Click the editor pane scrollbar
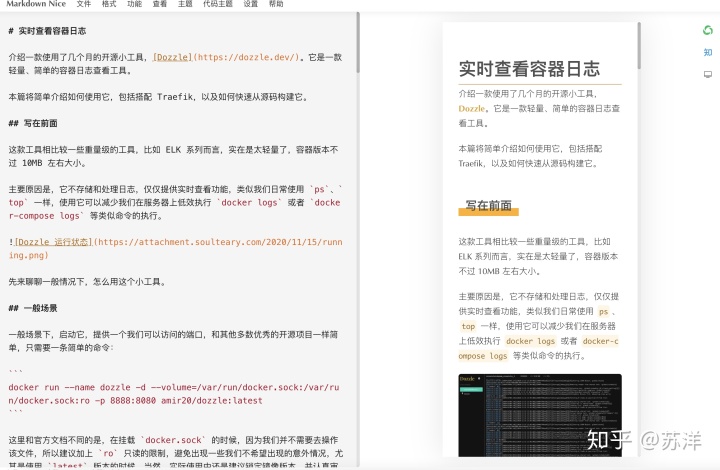This screenshot has width=720, height=470. pos(358,42)
